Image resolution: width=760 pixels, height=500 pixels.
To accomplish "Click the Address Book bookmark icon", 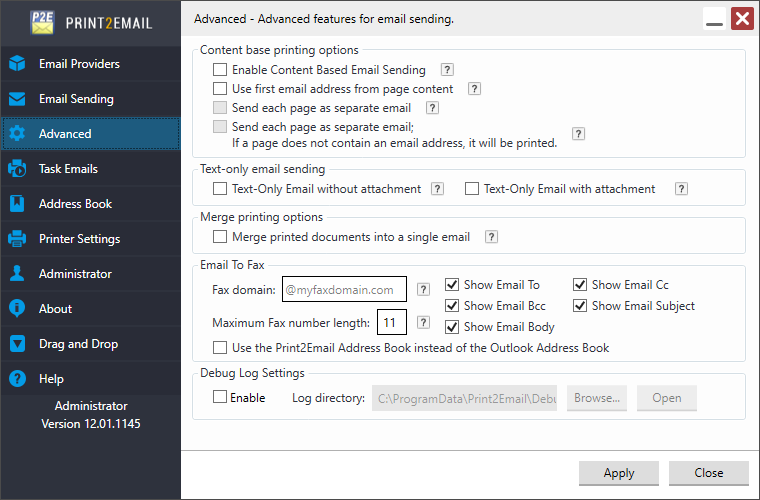I will [17, 203].
